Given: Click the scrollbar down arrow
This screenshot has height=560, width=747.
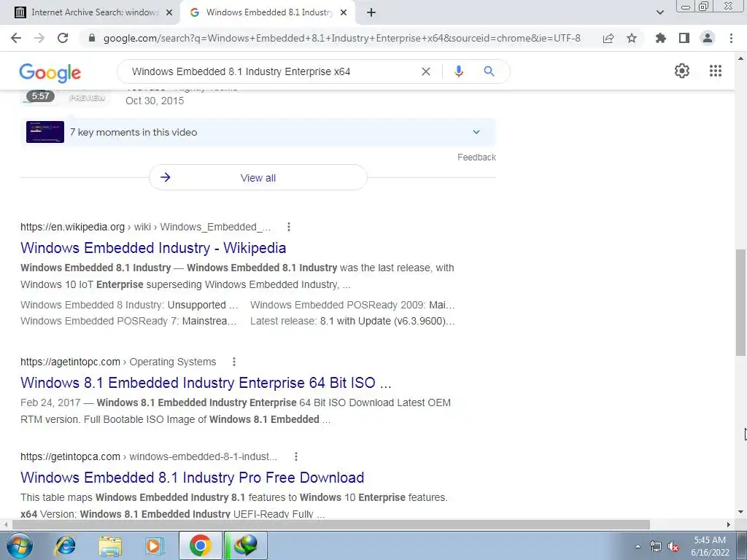Looking at the screenshot, I should pyautogui.click(x=740, y=513).
